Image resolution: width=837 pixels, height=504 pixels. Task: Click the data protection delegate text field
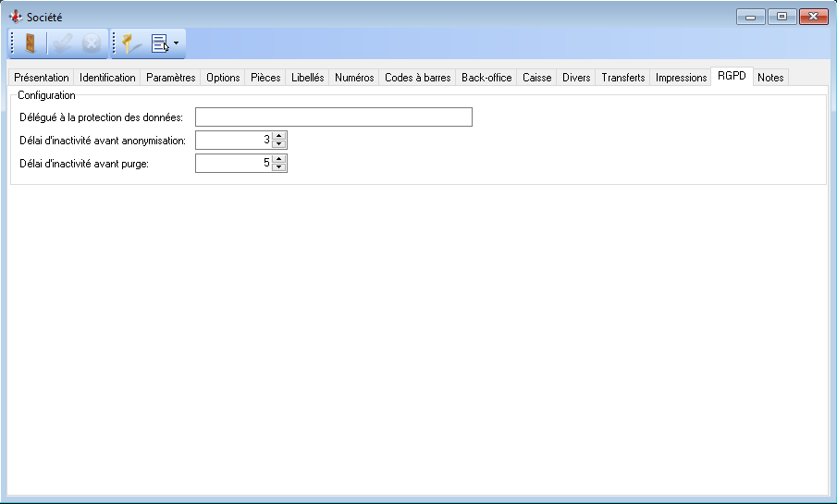[x=333, y=117]
